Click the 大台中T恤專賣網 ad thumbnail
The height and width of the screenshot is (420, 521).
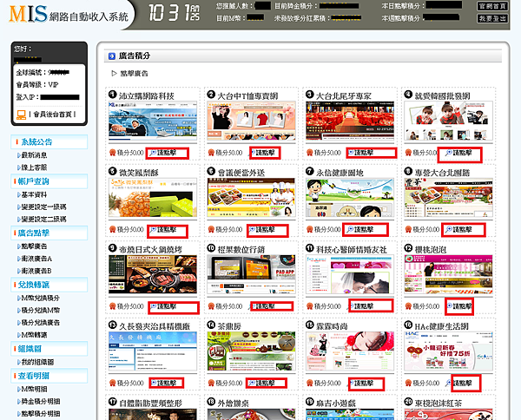point(251,121)
